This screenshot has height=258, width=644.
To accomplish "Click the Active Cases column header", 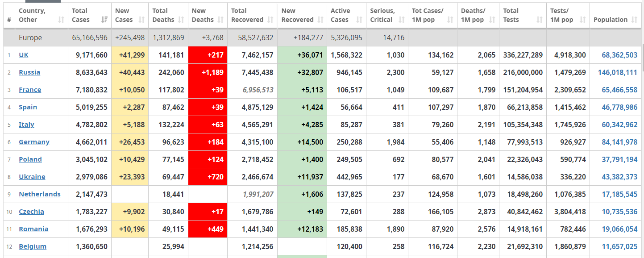I will (346, 16).
